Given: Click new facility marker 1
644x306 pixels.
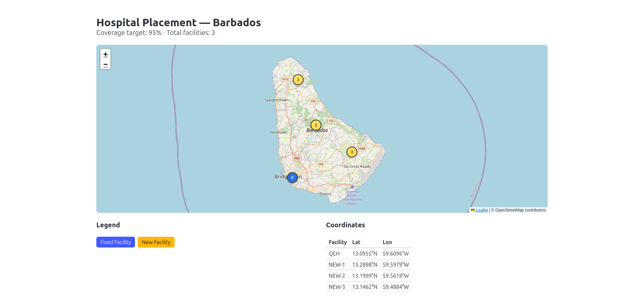Looking at the screenshot, I should (298, 80).
